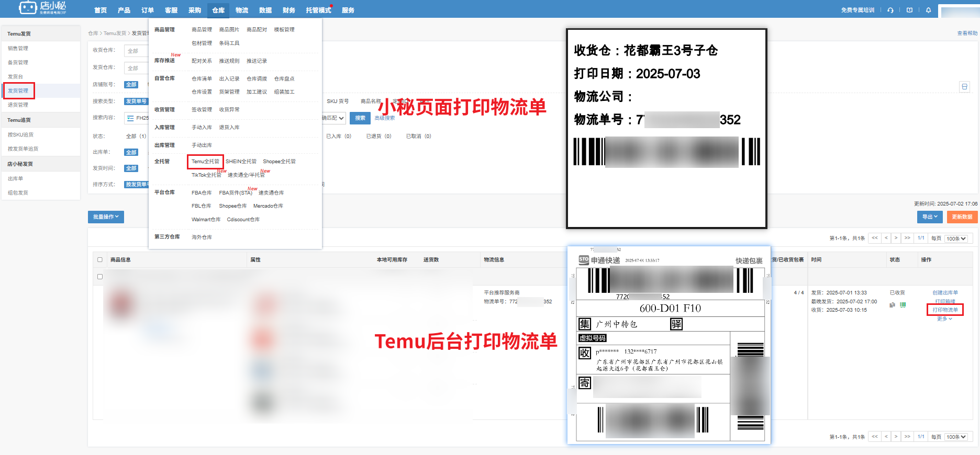The image size is (980, 455).
Task: Click the copy icon under 已收货 status
Action: (892, 305)
